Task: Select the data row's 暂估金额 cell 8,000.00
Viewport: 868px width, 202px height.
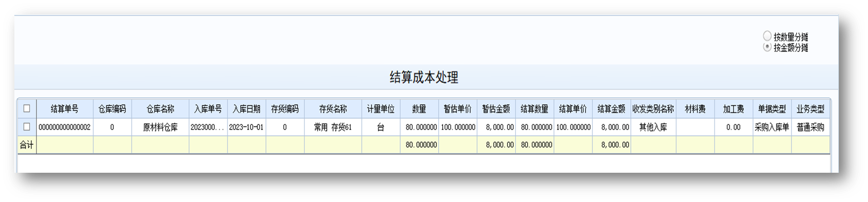Action: (496, 127)
